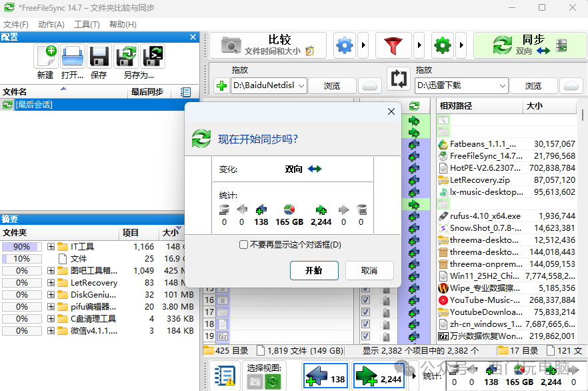Viewport: 588px width, 391px height.
Task: Toggle the checkbox on row 18
Action: (365, 324)
